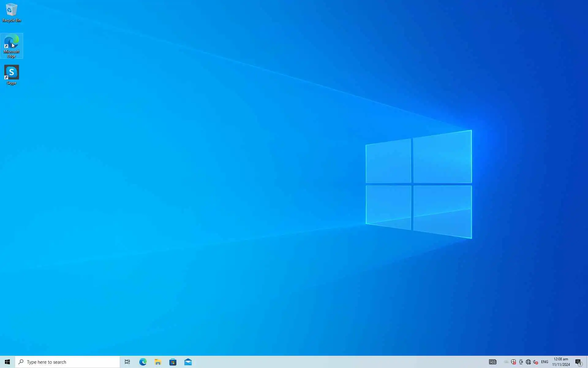Launch Edge from the taskbar

pyautogui.click(x=143, y=362)
